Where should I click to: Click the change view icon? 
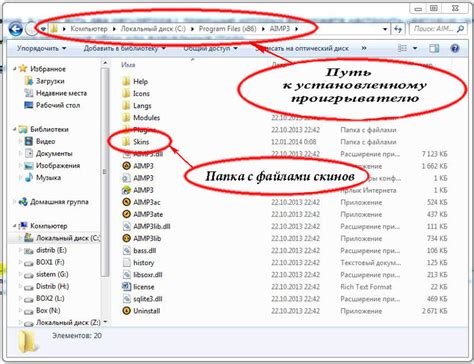pyautogui.click(x=403, y=48)
